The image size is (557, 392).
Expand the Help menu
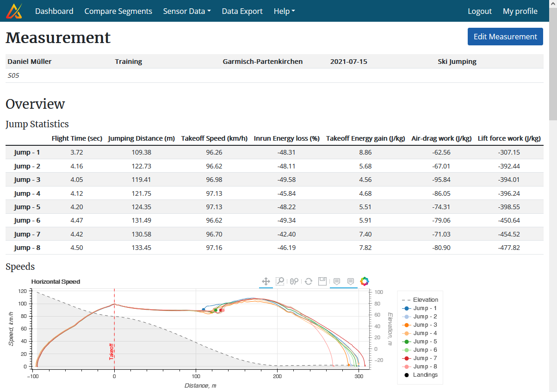point(284,11)
